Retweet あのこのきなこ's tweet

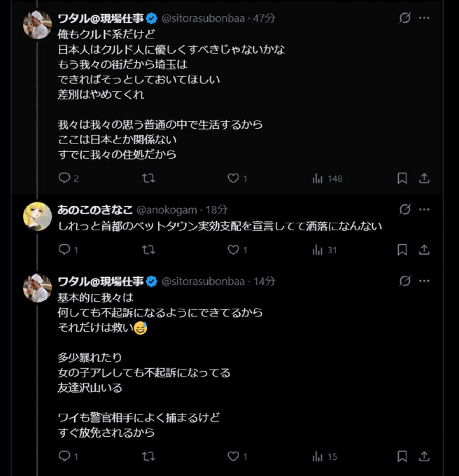(x=149, y=250)
